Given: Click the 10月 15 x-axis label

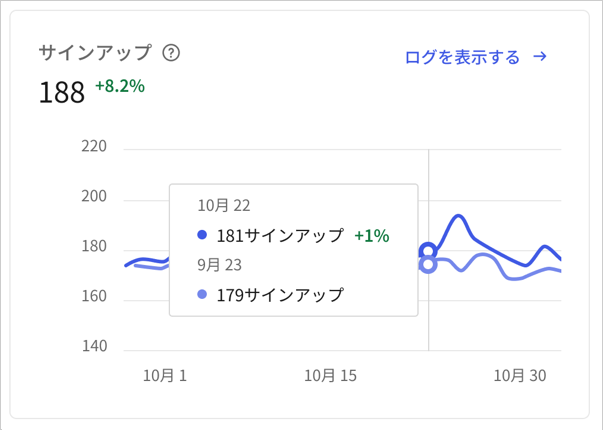Looking at the screenshot, I should (330, 375).
